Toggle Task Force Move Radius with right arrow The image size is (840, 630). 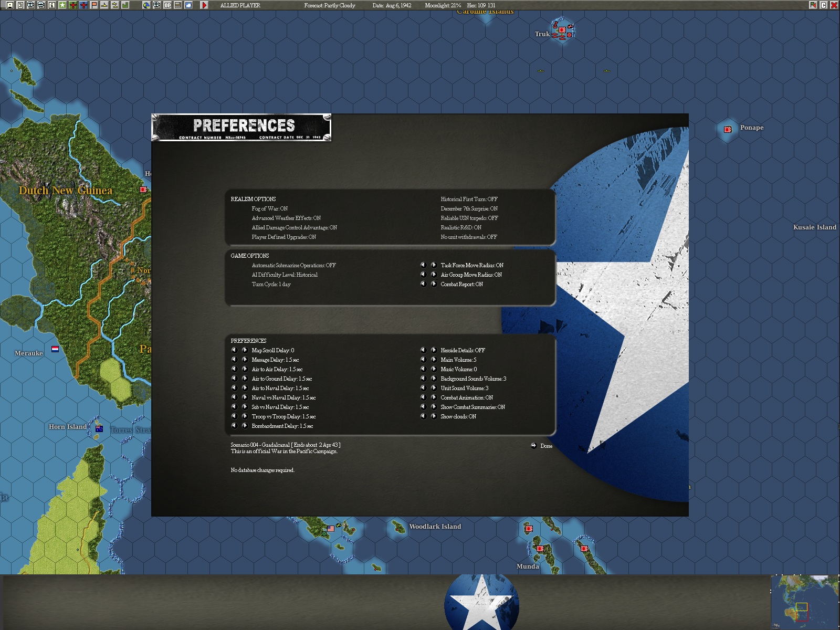point(434,265)
